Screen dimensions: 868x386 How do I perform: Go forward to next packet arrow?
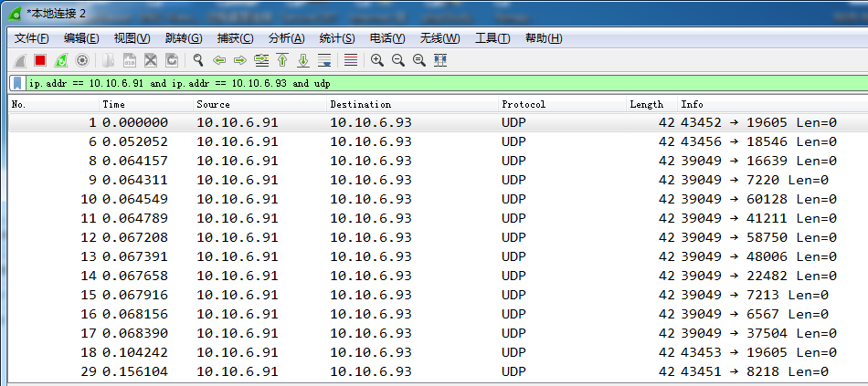point(239,60)
